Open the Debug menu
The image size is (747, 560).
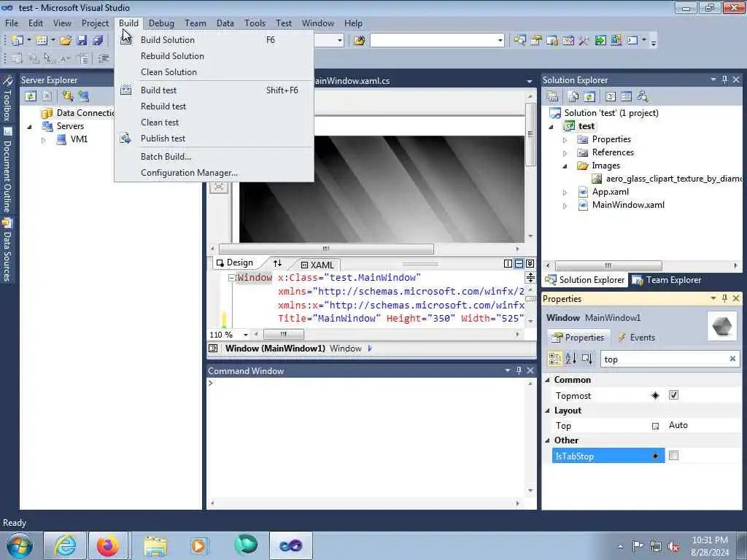161,23
